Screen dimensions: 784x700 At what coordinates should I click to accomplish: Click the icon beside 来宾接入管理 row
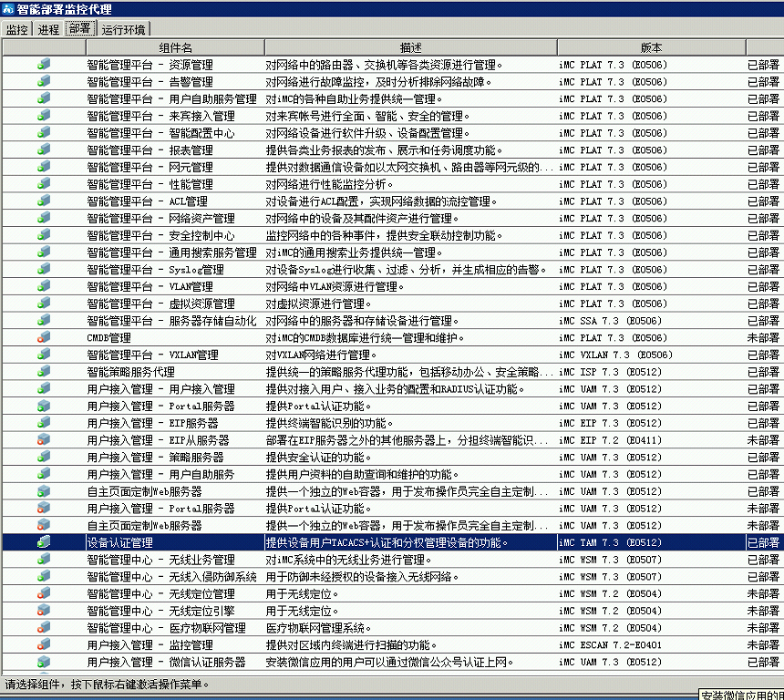[x=44, y=115]
